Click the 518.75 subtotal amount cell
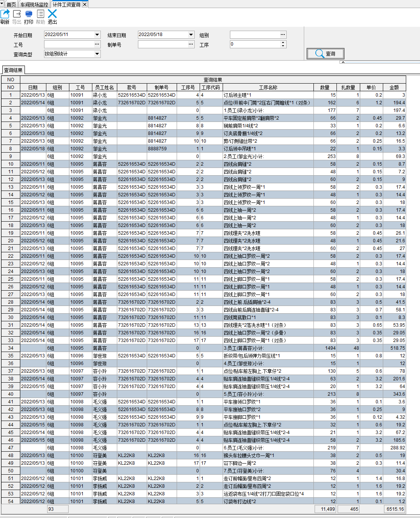The height and width of the screenshot is (518, 420). [394, 348]
